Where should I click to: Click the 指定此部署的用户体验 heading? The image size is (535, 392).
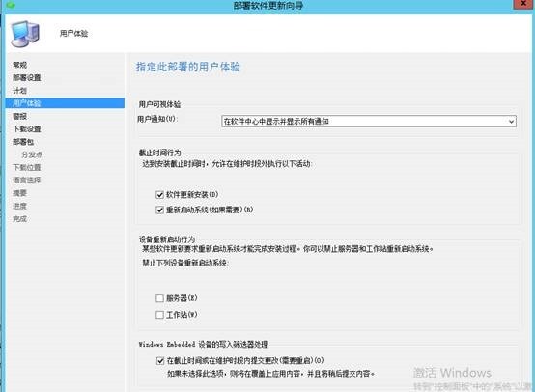[x=188, y=67]
